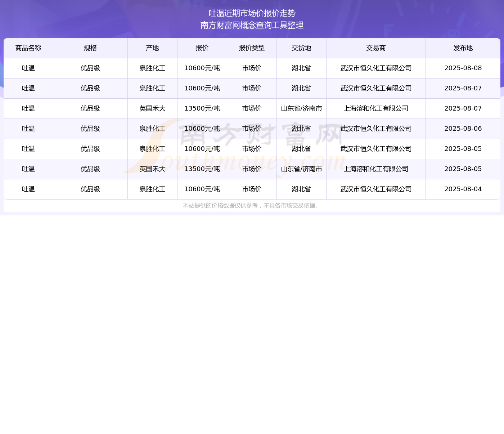Click 2025-08-05 in the 武汉市恒久化工 row
This screenshot has width=504, height=434.
[x=463, y=149]
